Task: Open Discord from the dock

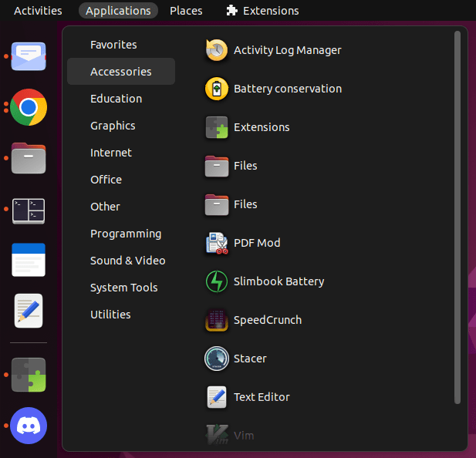Action: pyautogui.click(x=29, y=426)
